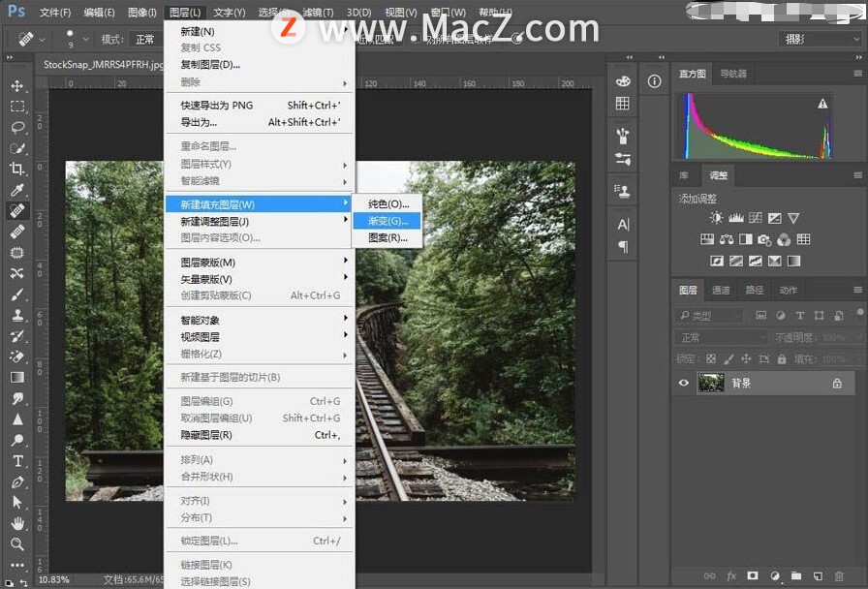Switch to the 路径 tab
The width and height of the screenshot is (868, 589).
(x=754, y=290)
